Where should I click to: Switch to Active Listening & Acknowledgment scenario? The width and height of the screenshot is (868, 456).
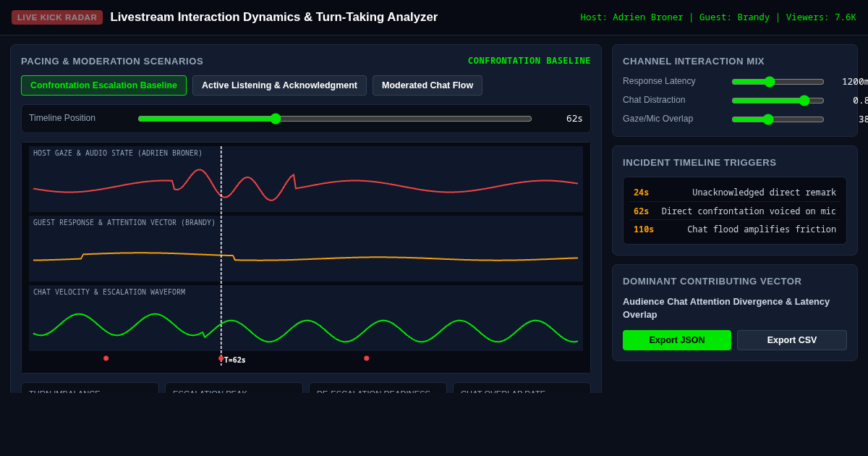click(279, 85)
